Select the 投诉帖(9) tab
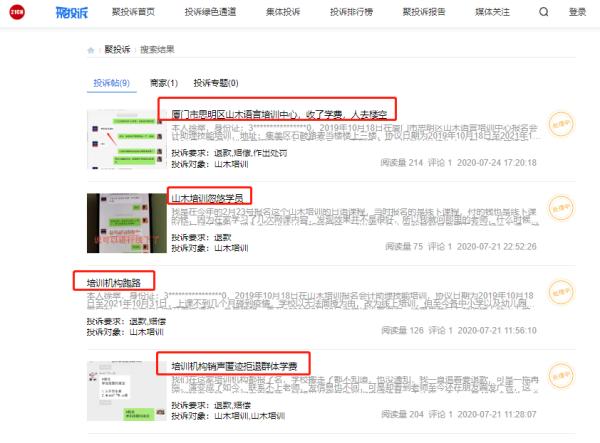The width and height of the screenshot is (600, 443). 111,83
